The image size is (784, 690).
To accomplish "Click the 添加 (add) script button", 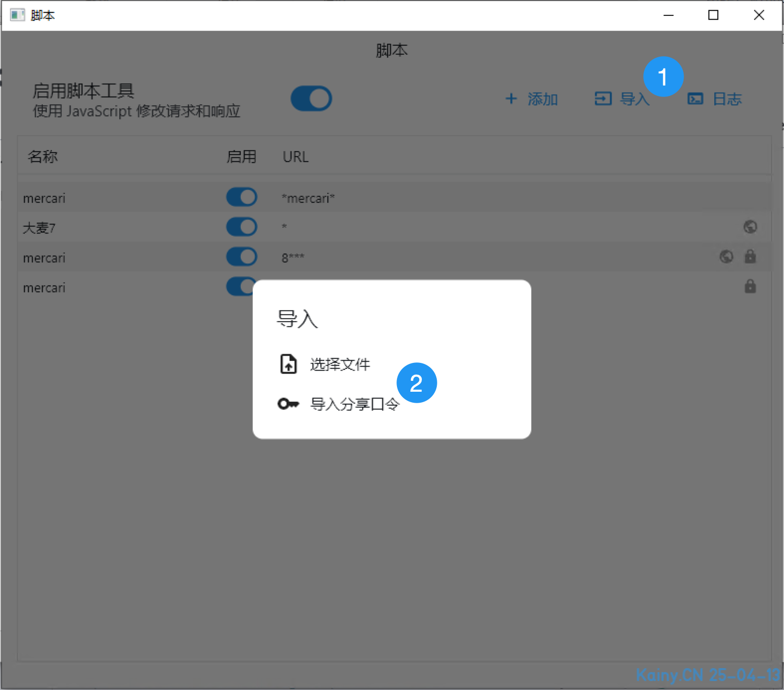I will [532, 99].
